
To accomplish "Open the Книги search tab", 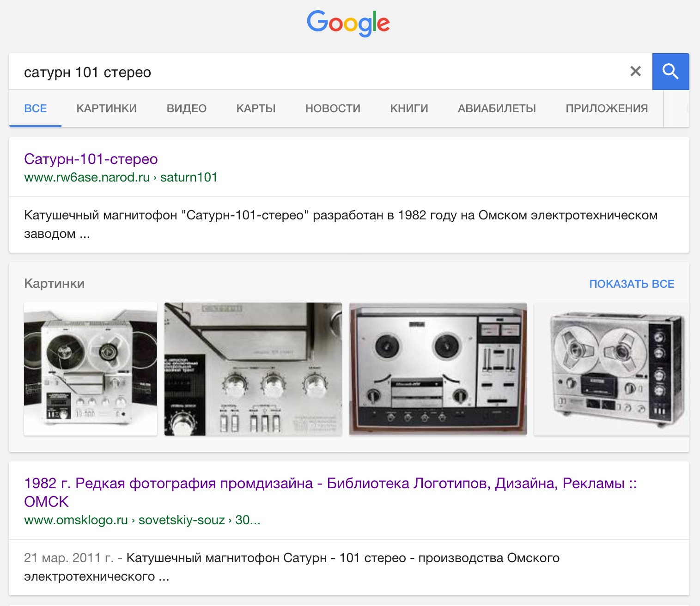I will coord(409,109).
